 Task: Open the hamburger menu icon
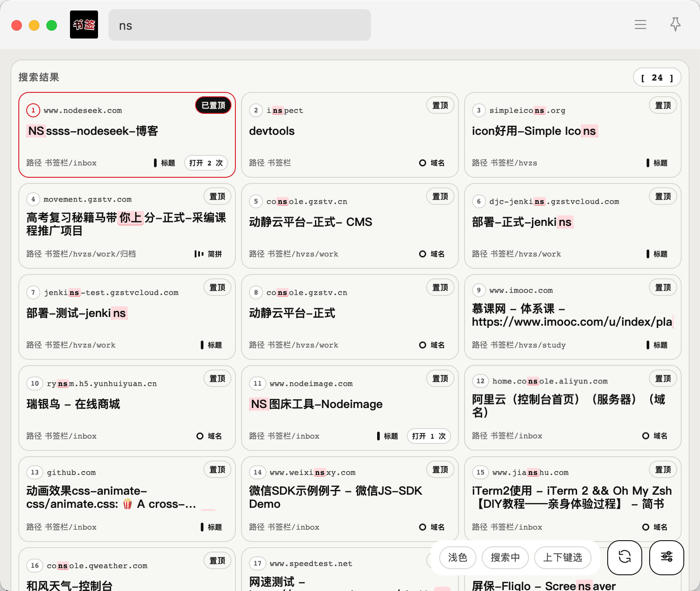(x=640, y=25)
